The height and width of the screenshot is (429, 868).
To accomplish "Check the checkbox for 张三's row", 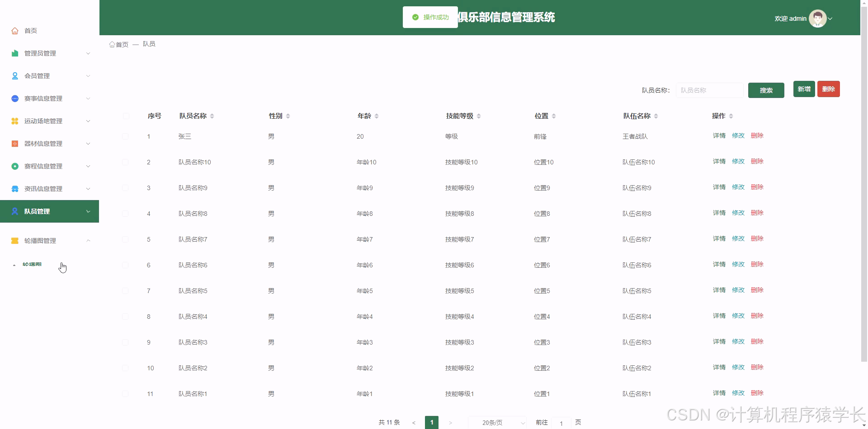I will click(x=125, y=136).
